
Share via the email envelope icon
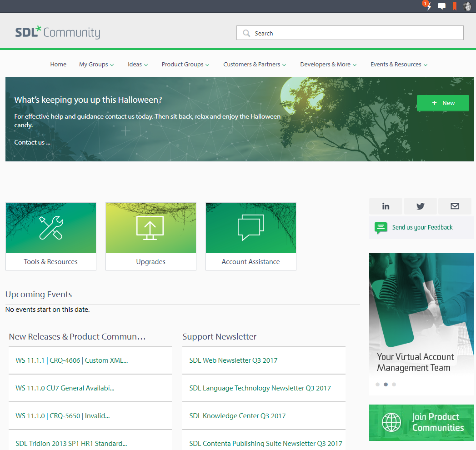point(455,206)
